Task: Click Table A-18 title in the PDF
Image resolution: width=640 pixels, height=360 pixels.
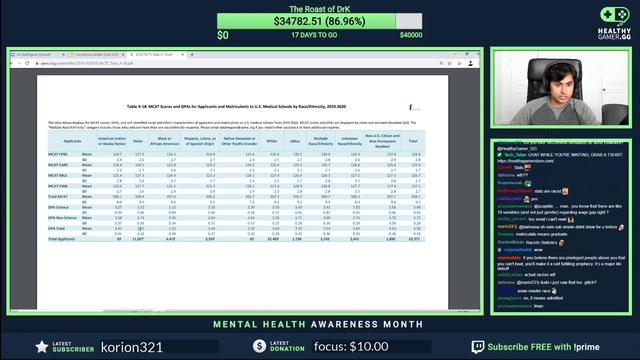Action: click(x=236, y=107)
